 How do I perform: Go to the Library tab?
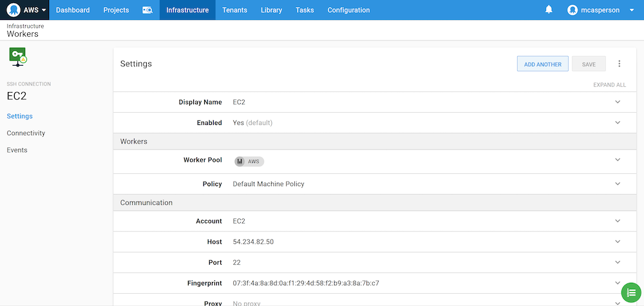[271, 10]
